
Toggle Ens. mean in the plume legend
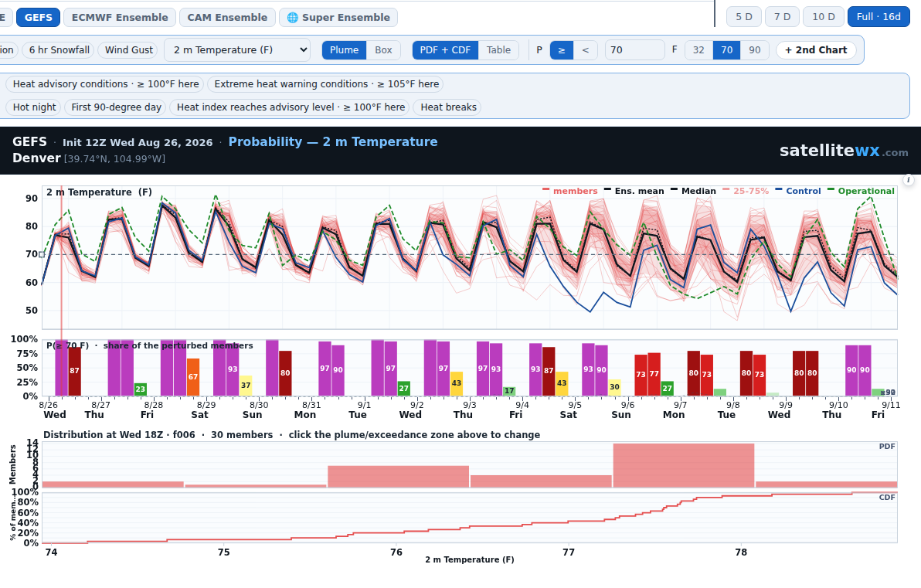pos(634,191)
